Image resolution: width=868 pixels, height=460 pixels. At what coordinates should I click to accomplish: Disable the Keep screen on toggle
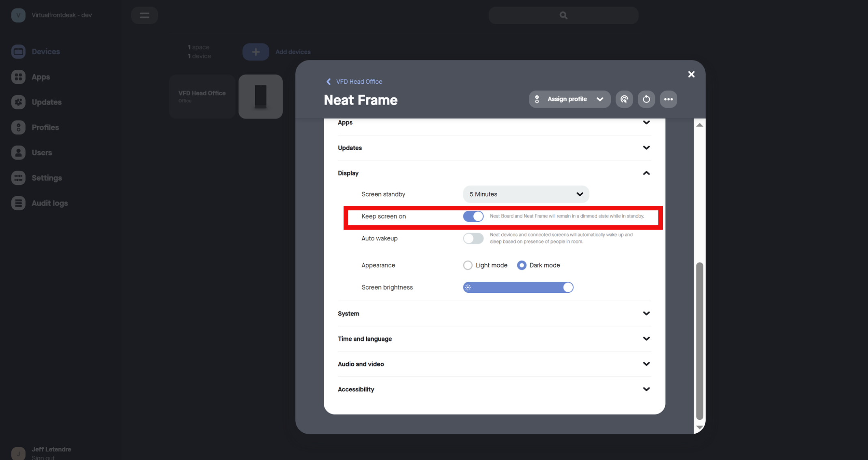[x=473, y=216]
